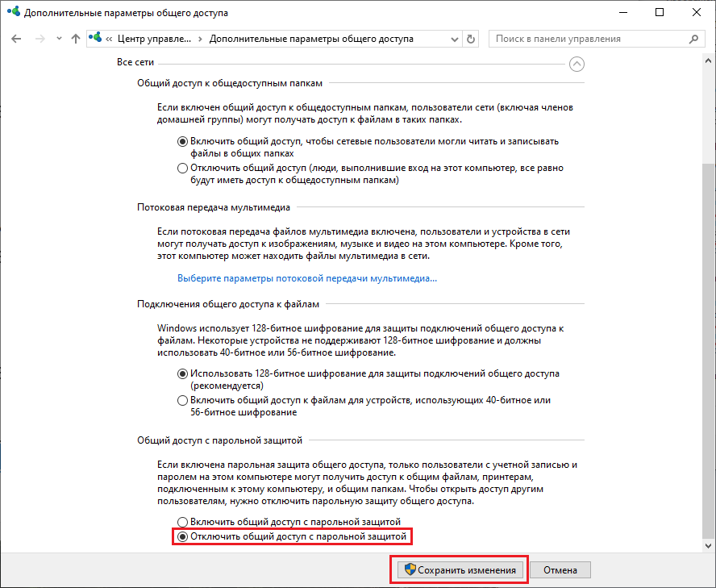Click the back navigation arrow
This screenshot has width=716, height=588.
[x=17, y=39]
